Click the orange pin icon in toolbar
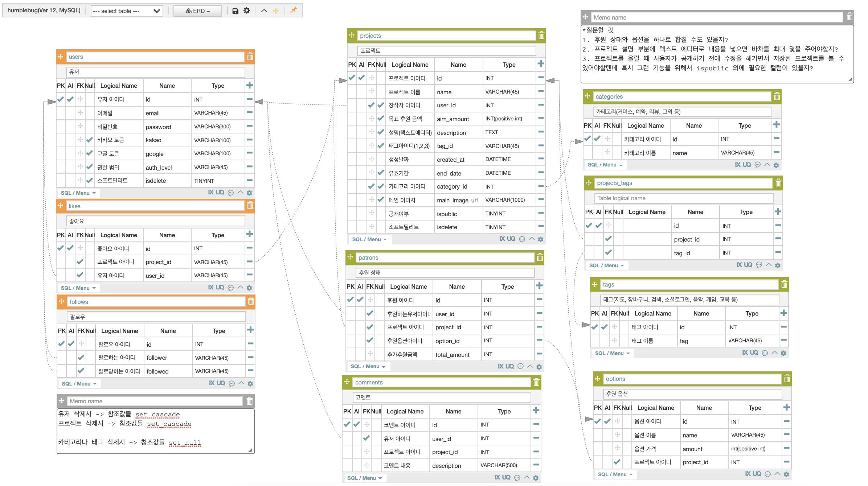The height and width of the screenshot is (486, 868). click(x=293, y=10)
